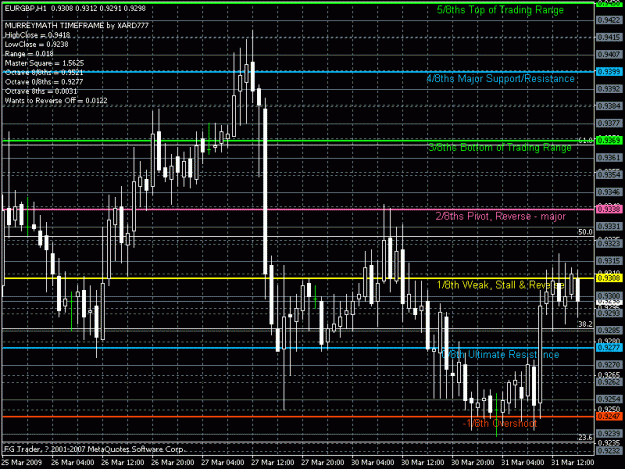Select the orange "-1/8th Overshoot" label

(x=499, y=423)
